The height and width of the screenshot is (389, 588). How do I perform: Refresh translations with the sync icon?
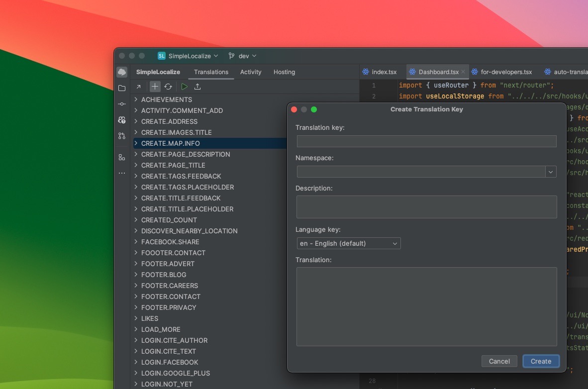click(168, 87)
